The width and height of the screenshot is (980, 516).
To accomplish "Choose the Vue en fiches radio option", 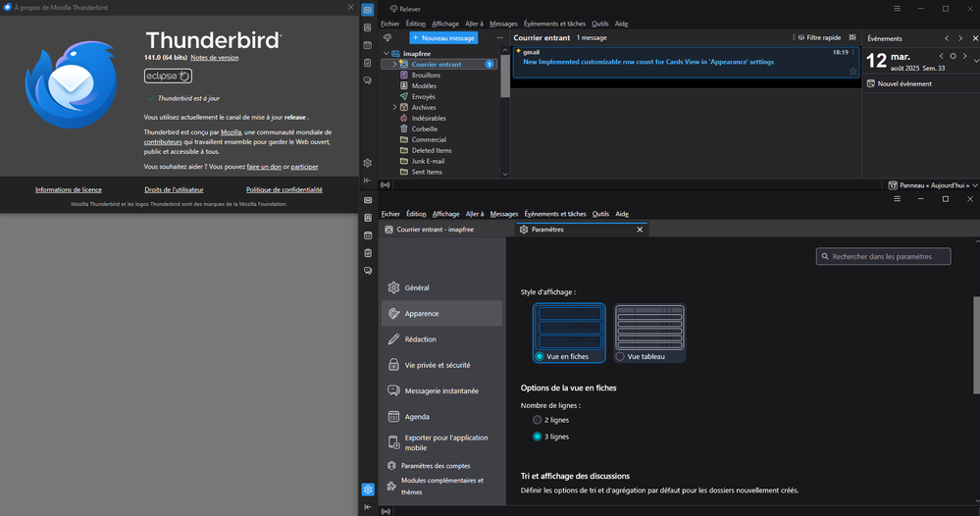I will pyautogui.click(x=540, y=356).
